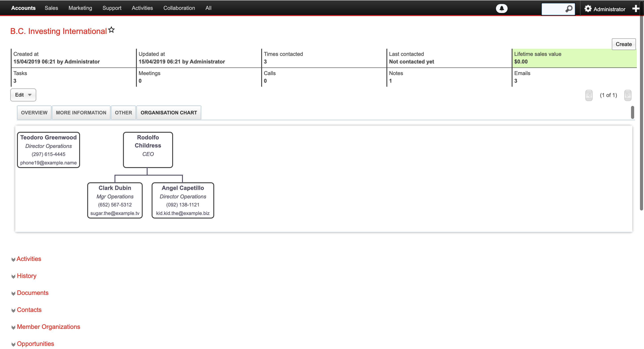Click the notification bell icon
The height and width of the screenshot is (349, 644).
(x=502, y=8)
